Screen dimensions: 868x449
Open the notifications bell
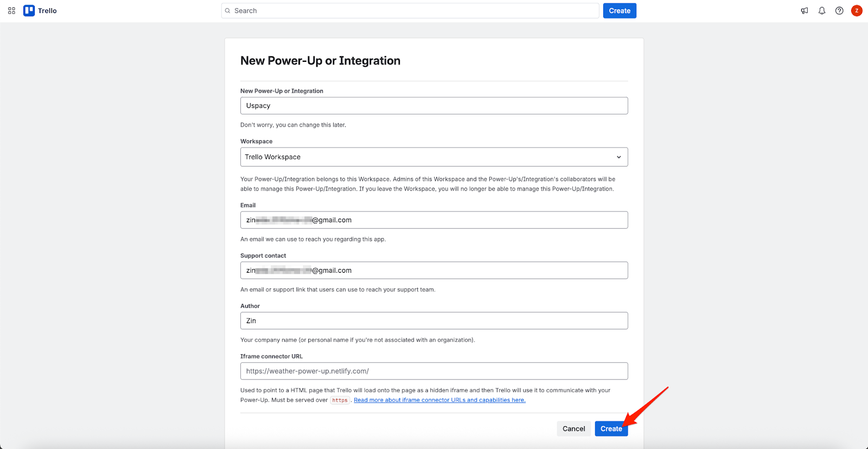click(822, 11)
